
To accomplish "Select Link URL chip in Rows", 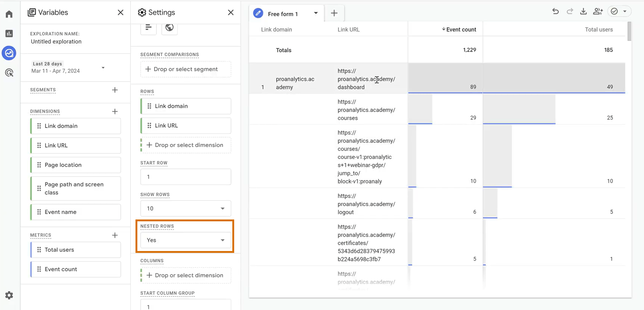I will 186,126.
